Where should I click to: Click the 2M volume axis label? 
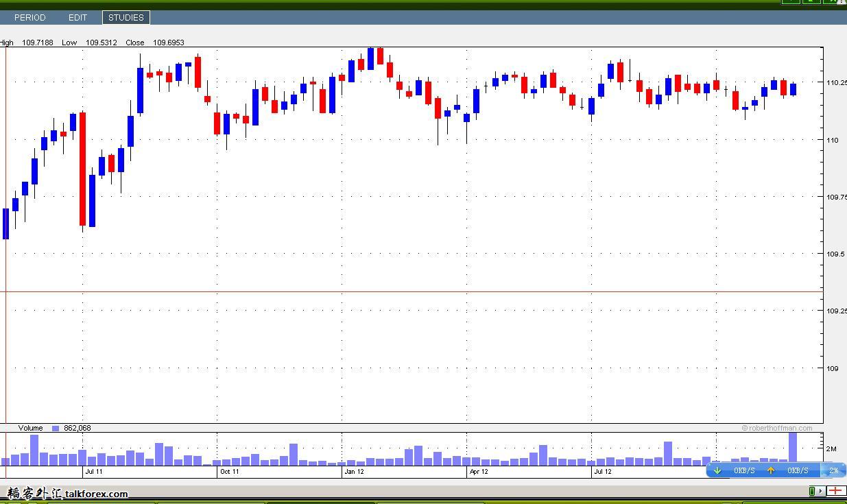tap(831, 448)
